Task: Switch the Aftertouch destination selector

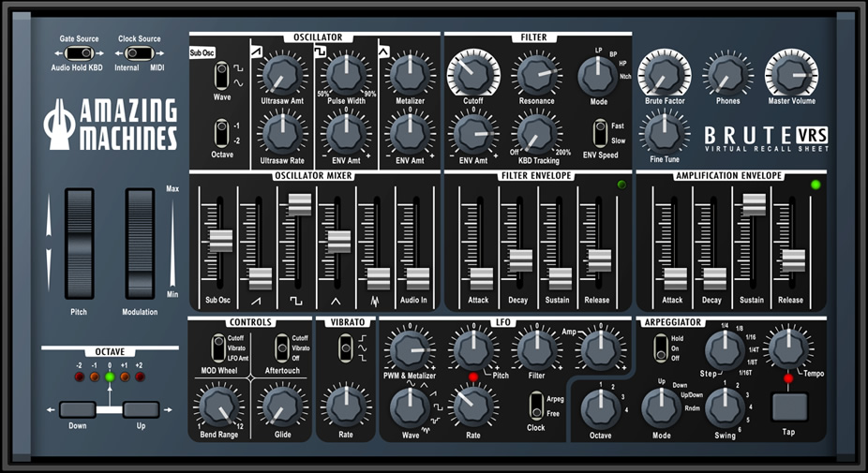Action: point(282,348)
